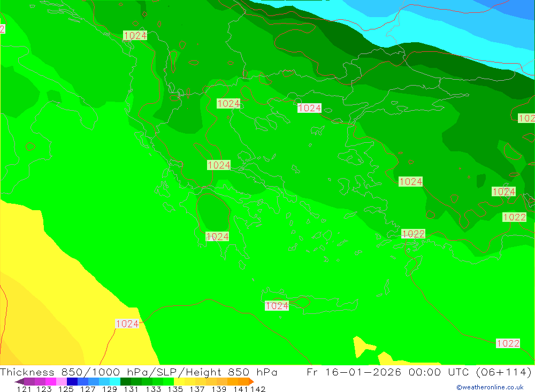Click legend value 139
Image resolution: width=535 pixels, height=392 pixels.
219,389
